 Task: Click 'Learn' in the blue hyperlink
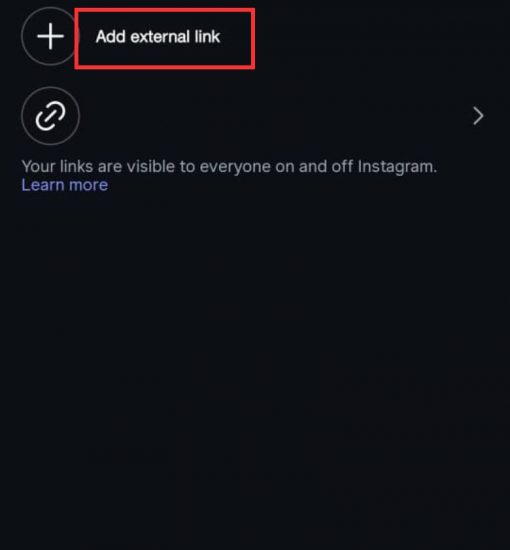point(43,185)
